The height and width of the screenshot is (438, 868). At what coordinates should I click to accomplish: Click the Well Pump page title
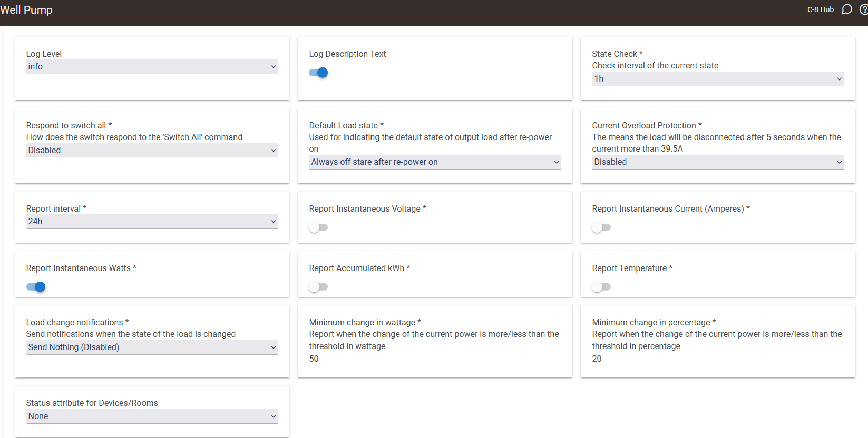coord(26,10)
